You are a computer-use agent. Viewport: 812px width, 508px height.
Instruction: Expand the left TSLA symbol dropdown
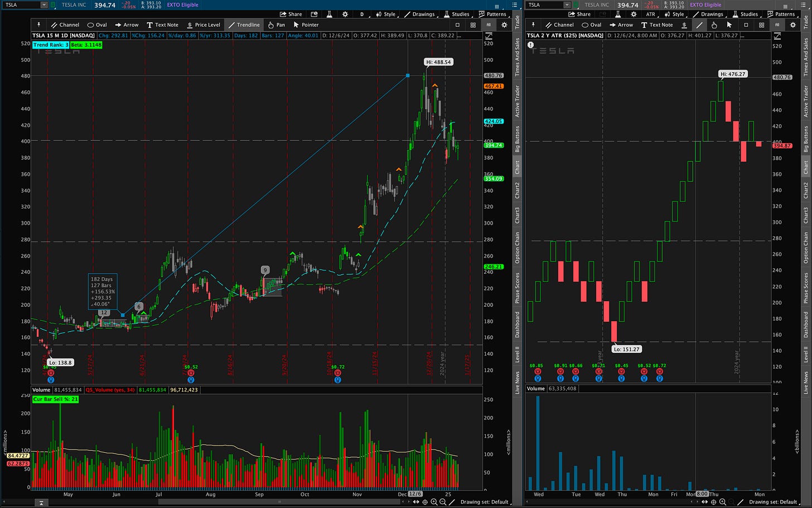44,4
